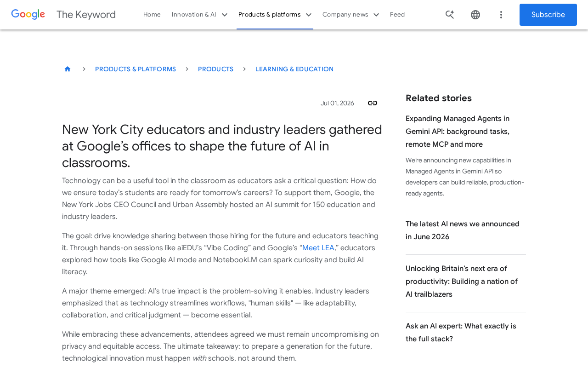Image resolution: width=588 pixels, height=368 pixels.
Task: Click the article headline about New York City educators
Action: (222, 146)
